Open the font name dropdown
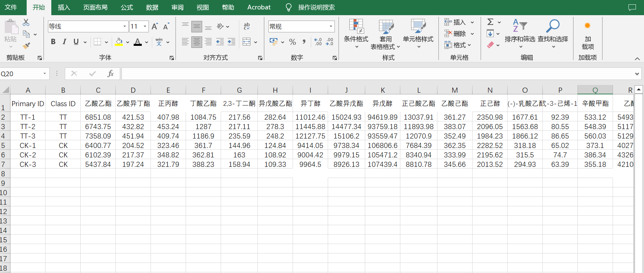644x273 pixels. tap(125, 26)
